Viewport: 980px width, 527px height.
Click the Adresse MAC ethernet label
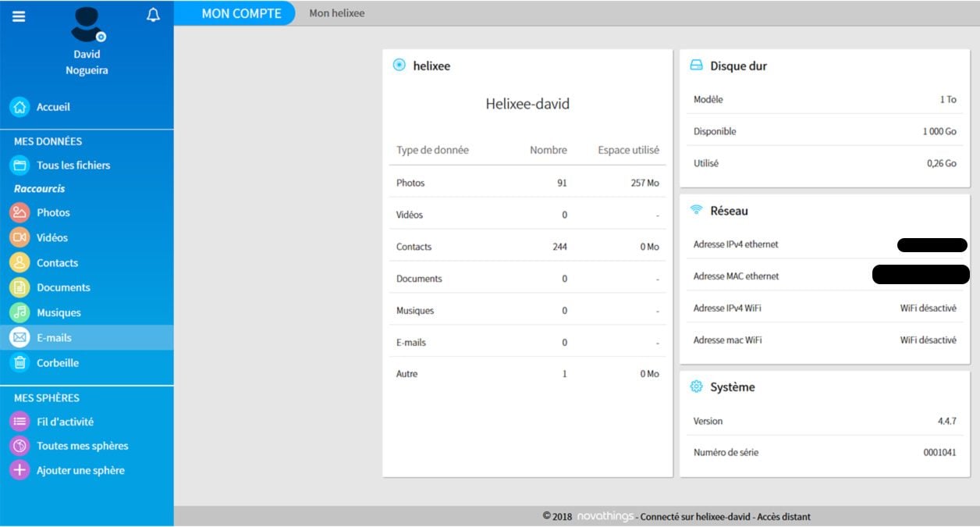(x=736, y=276)
